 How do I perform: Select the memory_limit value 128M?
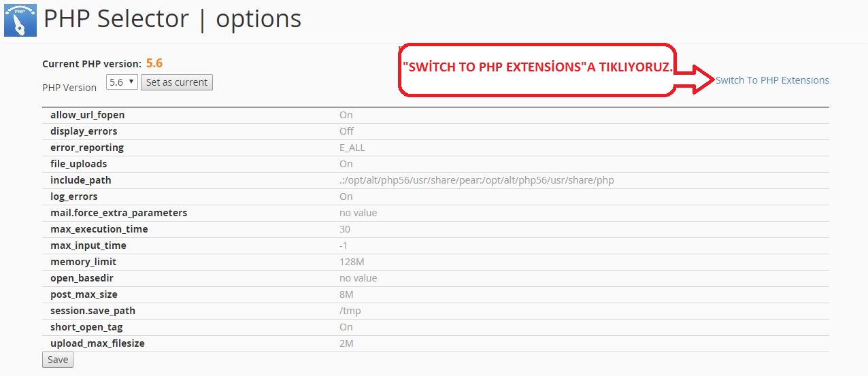point(352,262)
